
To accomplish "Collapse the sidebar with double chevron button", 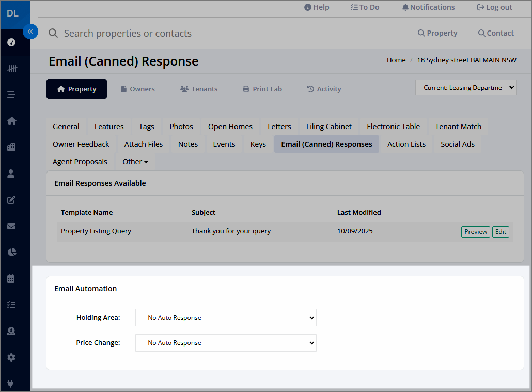I will point(30,32).
